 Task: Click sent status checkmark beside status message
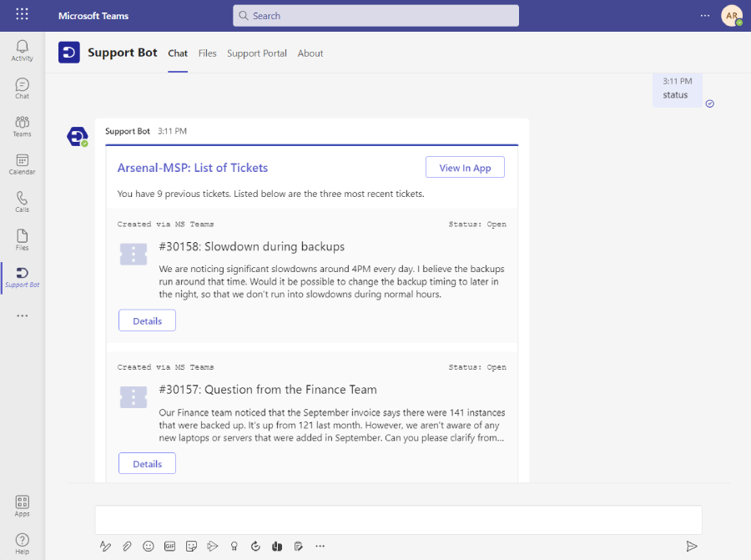[x=710, y=103]
